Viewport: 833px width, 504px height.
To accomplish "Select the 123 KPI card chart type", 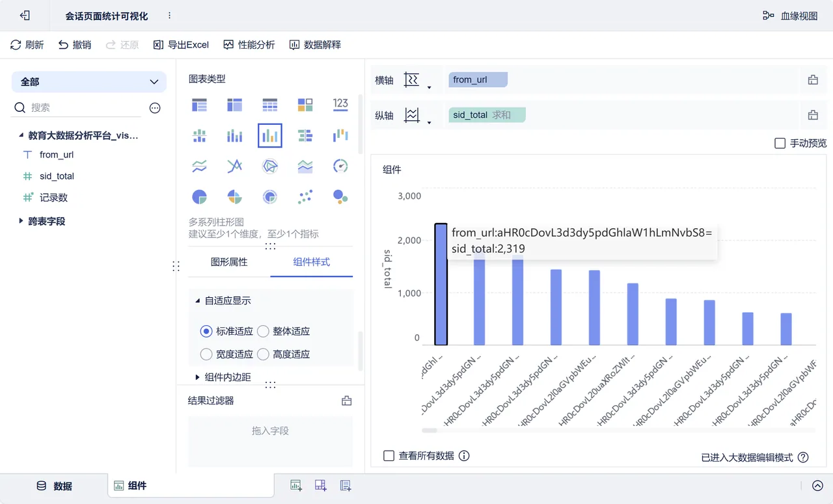I will pos(340,104).
